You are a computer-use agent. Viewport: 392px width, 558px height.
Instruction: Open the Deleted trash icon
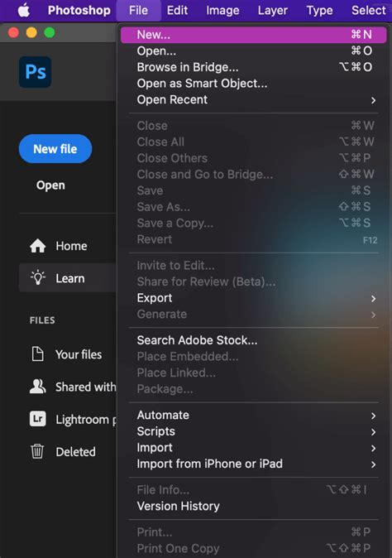point(37,451)
